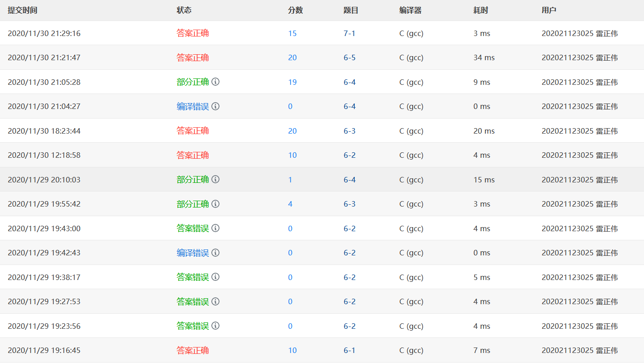Screen dimensions: 644x363
Task: Click info icon beside 答案错误 at 19:23:56
Action: point(216,326)
